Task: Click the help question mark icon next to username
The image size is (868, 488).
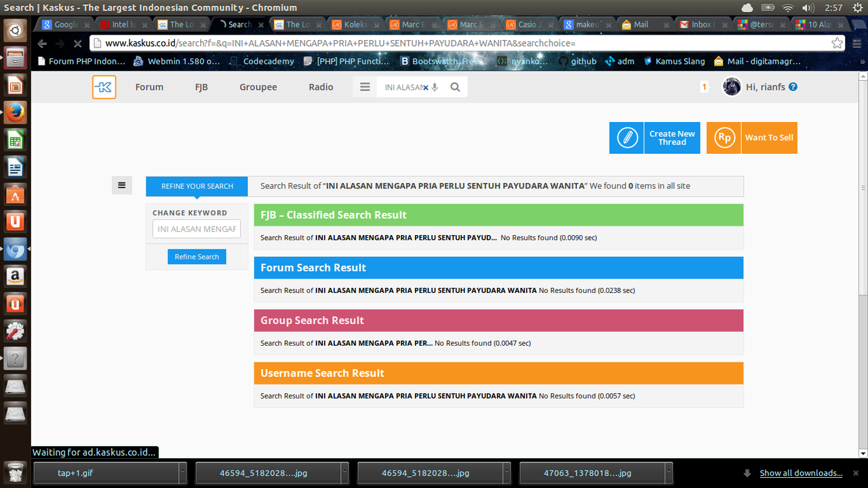Action: pos(793,87)
